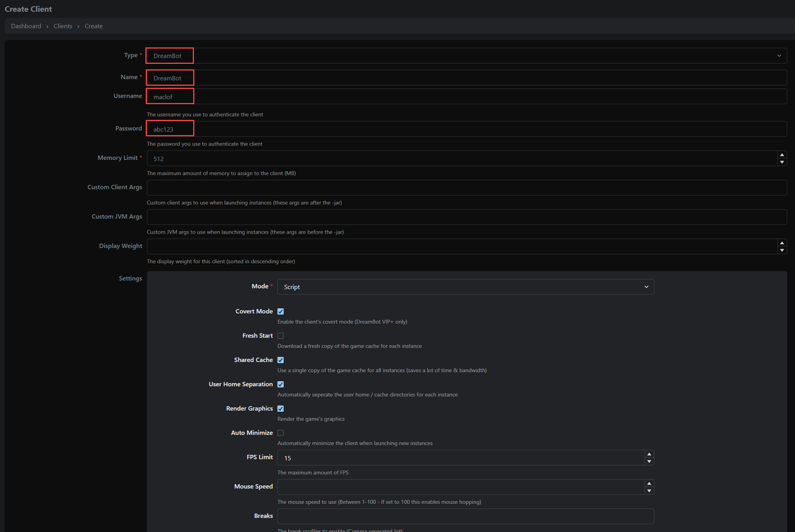Screen dimensions: 795x532
Task: Click the Name input field
Action: pyautogui.click(x=467, y=78)
